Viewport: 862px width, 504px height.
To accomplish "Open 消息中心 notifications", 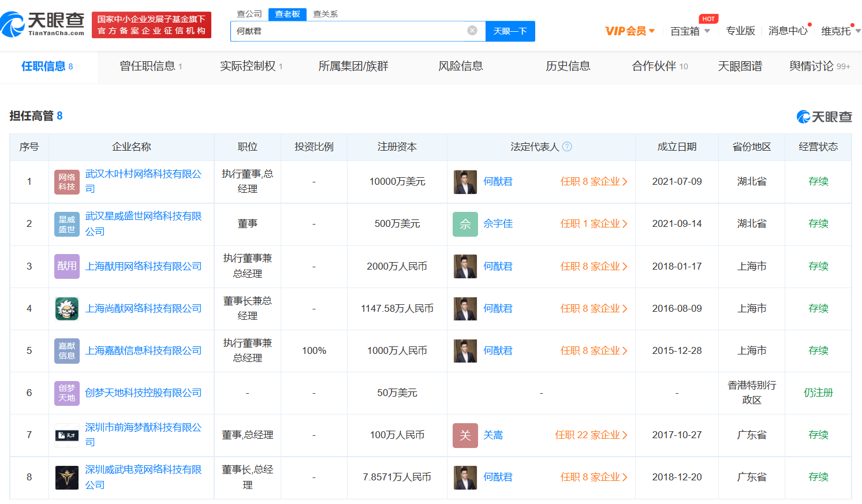I will 788,31.
